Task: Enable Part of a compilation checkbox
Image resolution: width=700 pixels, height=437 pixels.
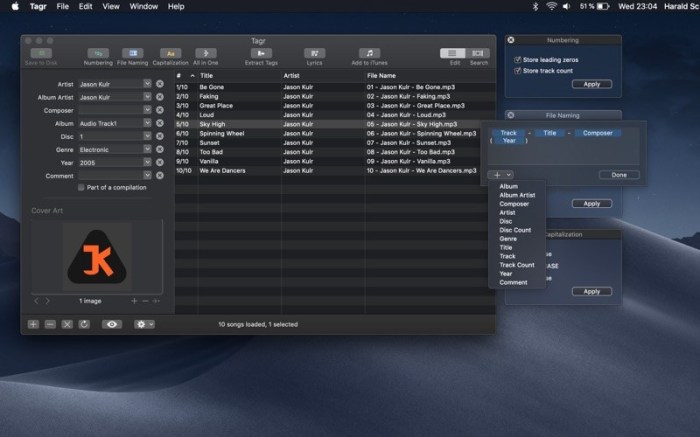Action: (x=81, y=187)
